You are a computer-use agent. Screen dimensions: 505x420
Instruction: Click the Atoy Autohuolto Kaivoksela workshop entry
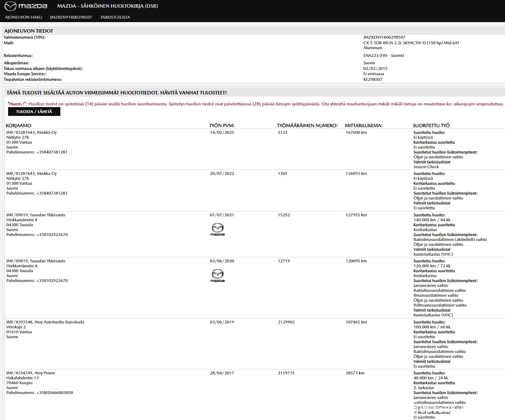coord(45,322)
